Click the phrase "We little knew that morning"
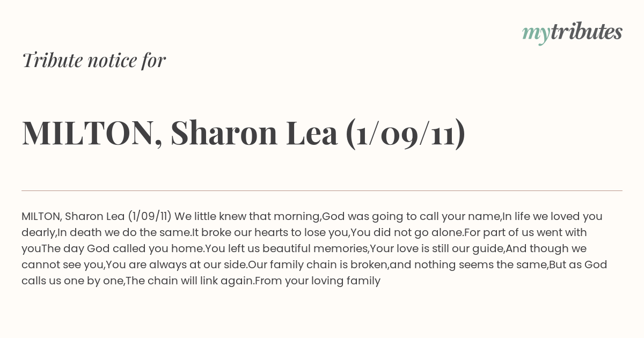 [247, 216]
